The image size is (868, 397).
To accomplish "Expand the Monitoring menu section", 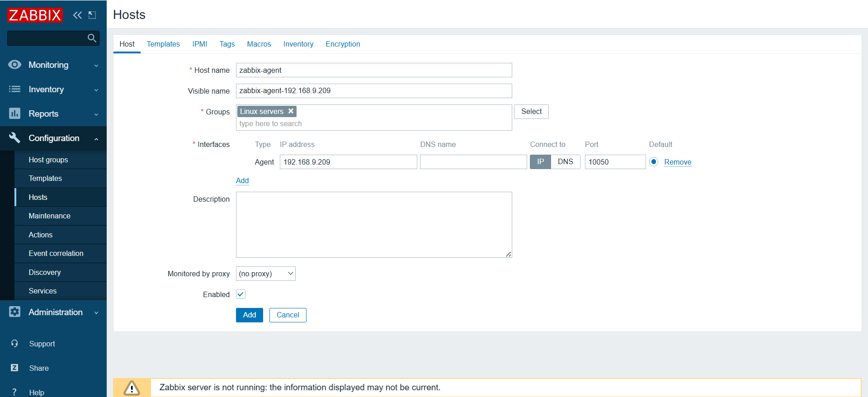I will 53,65.
